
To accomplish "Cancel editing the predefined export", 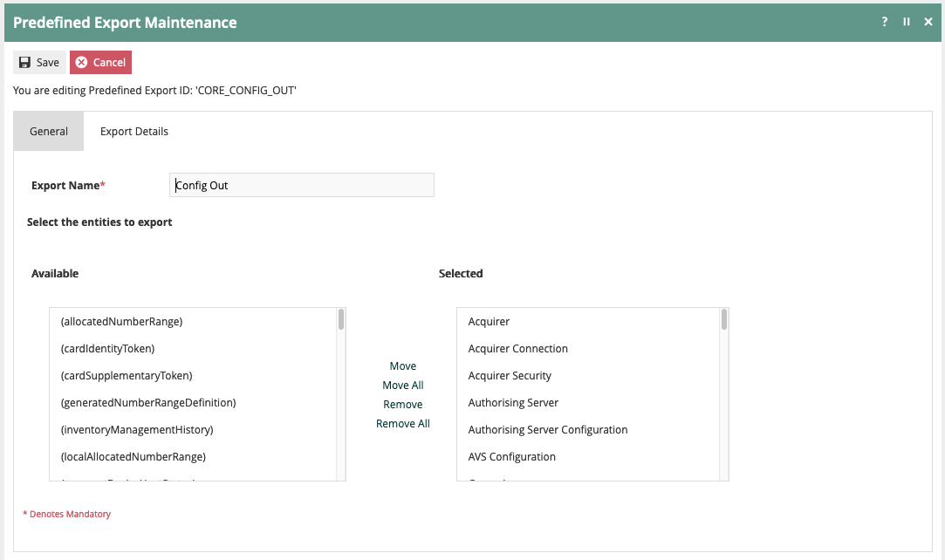I will (x=100, y=62).
